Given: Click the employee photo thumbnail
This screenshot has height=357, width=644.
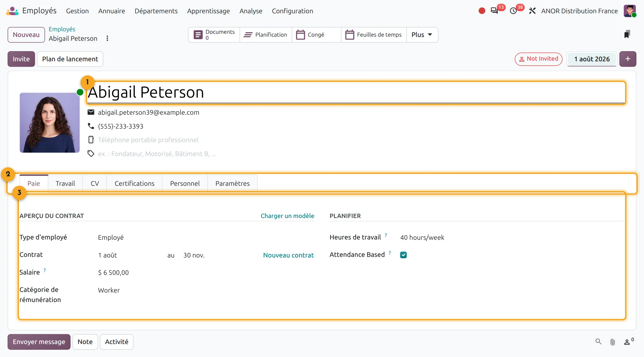Looking at the screenshot, I should (50, 123).
